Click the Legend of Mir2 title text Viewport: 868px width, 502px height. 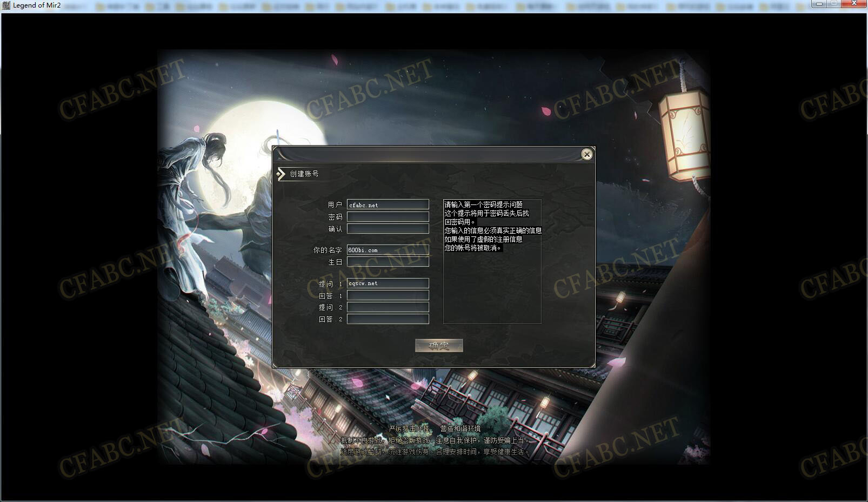(37, 5)
